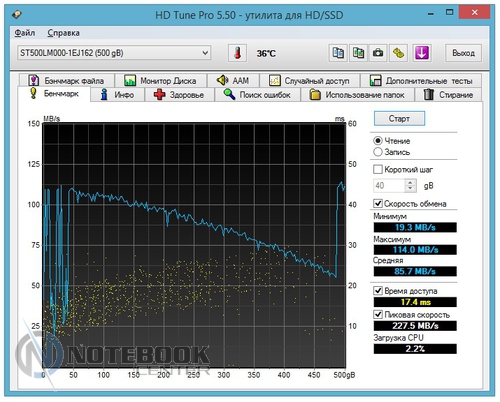
Task: Increase the gB step value with up arrow
Action: click(410, 182)
